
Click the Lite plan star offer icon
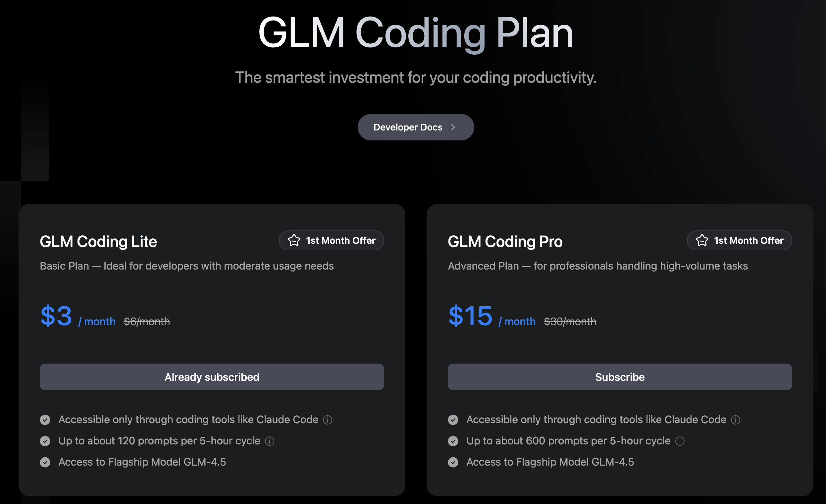pyautogui.click(x=294, y=240)
